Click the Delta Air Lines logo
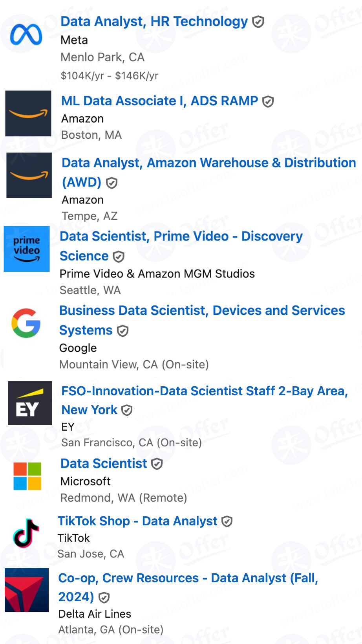The height and width of the screenshot is (644, 362). click(x=27, y=590)
